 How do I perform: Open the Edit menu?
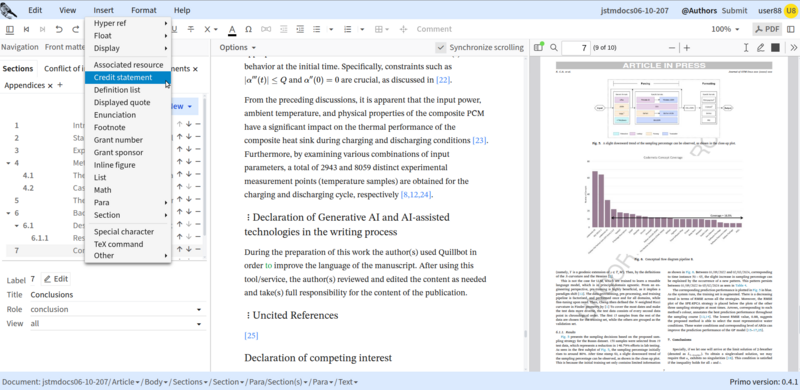[35, 10]
